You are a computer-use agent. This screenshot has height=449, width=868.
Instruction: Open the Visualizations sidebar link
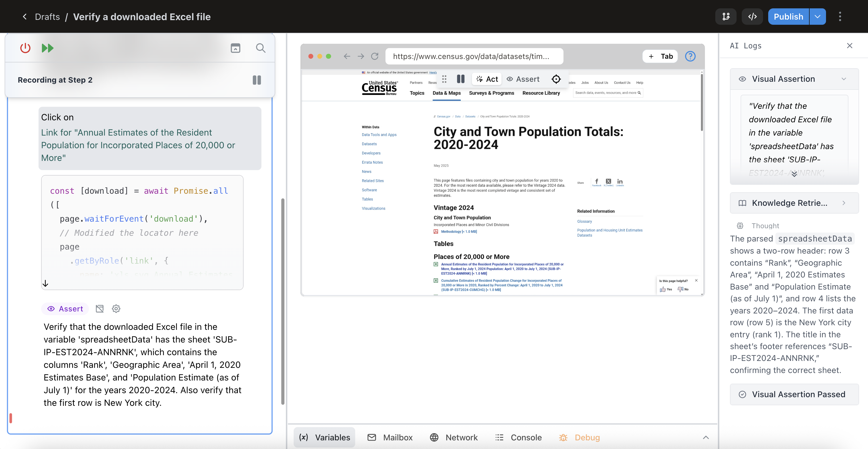pyautogui.click(x=373, y=208)
